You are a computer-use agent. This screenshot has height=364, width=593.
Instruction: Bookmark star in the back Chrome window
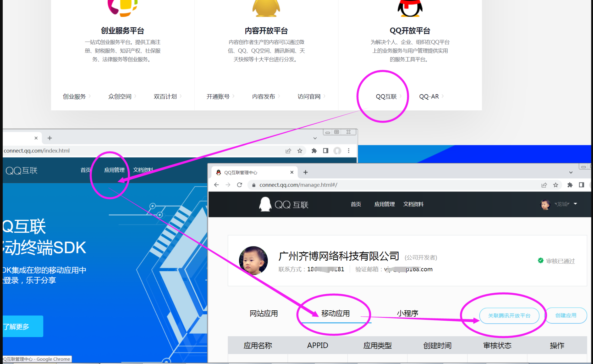(300, 151)
